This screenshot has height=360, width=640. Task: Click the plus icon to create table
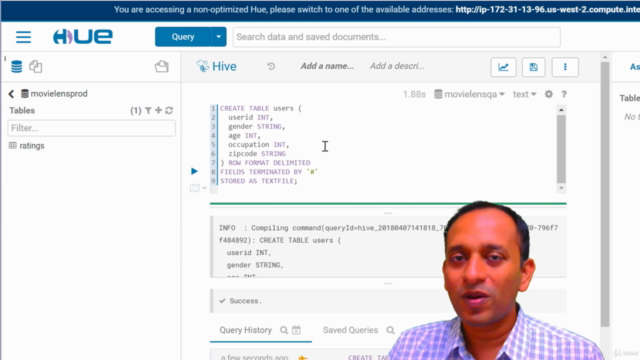click(x=158, y=110)
